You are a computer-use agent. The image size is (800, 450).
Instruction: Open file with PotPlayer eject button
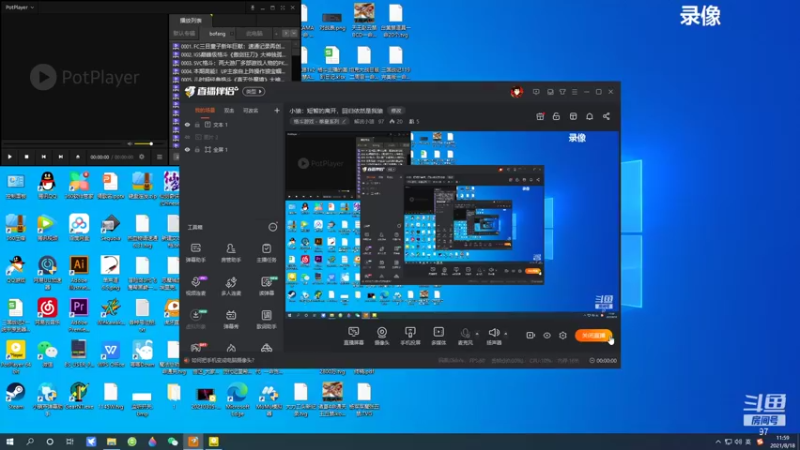tap(78, 157)
